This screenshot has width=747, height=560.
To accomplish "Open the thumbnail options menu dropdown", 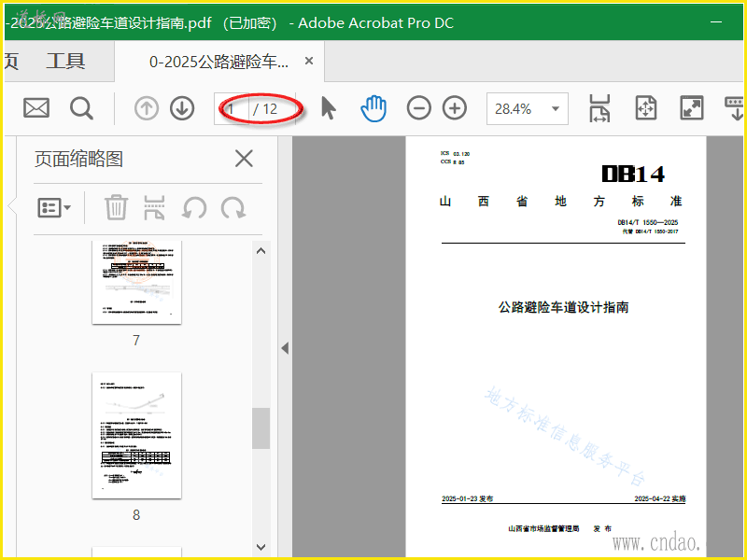I will (x=54, y=208).
